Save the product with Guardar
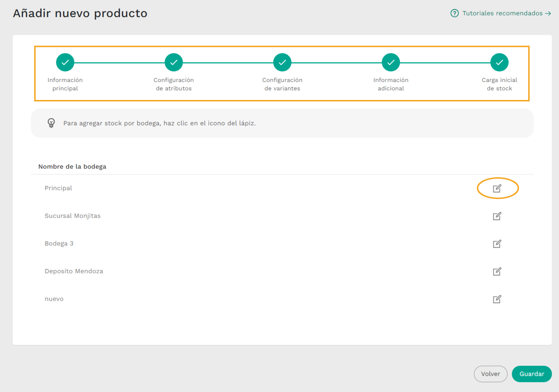The height and width of the screenshot is (392, 559). click(532, 374)
